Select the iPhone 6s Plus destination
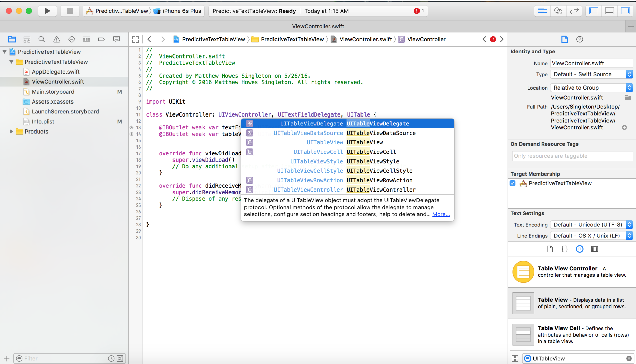 (x=177, y=11)
